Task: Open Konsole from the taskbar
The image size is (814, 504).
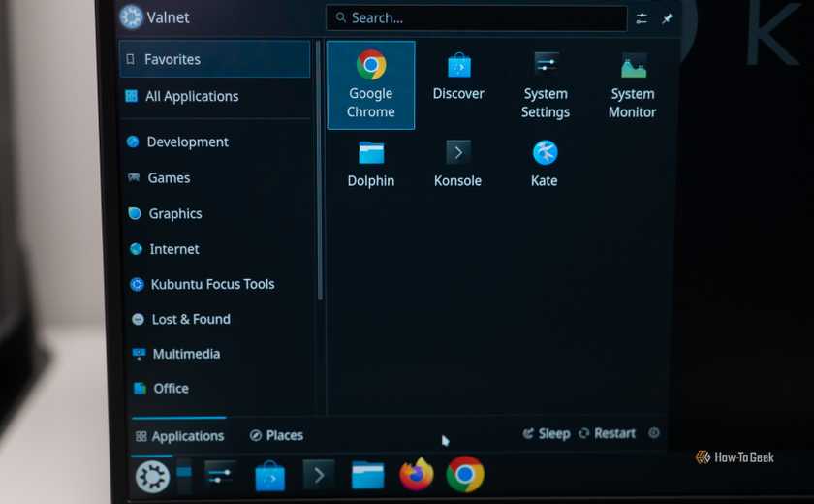Action: click(x=318, y=474)
